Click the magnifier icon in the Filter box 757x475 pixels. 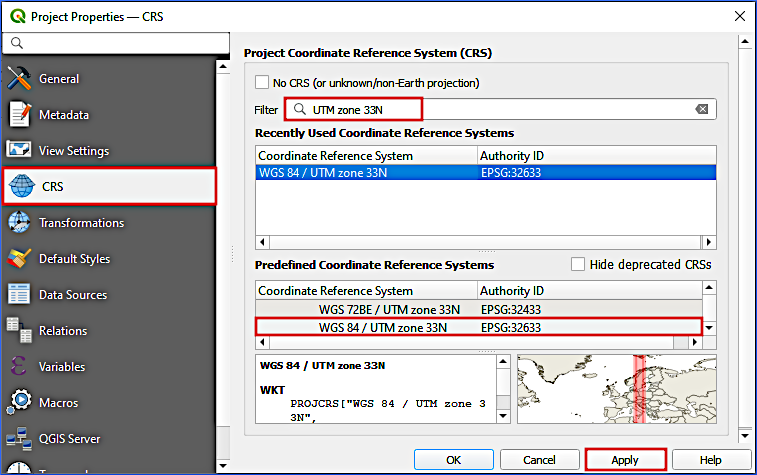300,109
